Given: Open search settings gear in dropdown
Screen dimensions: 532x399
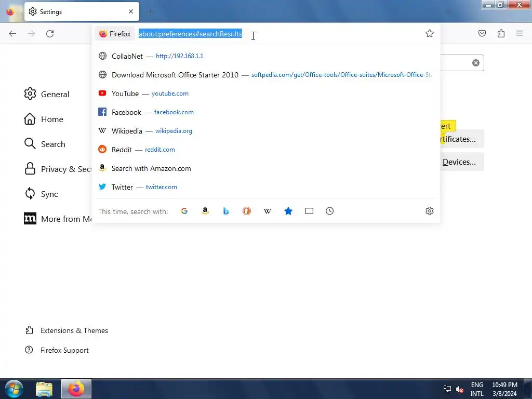Looking at the screenshot, I should 430,211.
